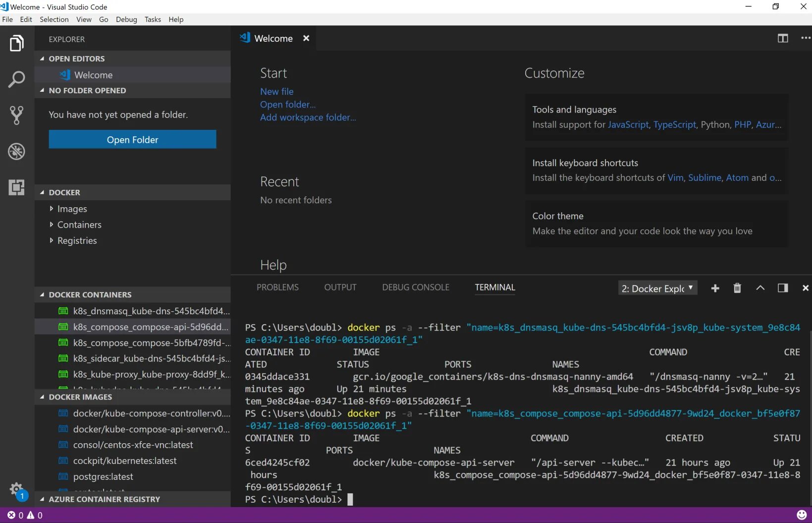Image resolution: width=812 pixels, height=523 pixels.
Task: Split the editor to the side
Action: (x=783, y=38)
